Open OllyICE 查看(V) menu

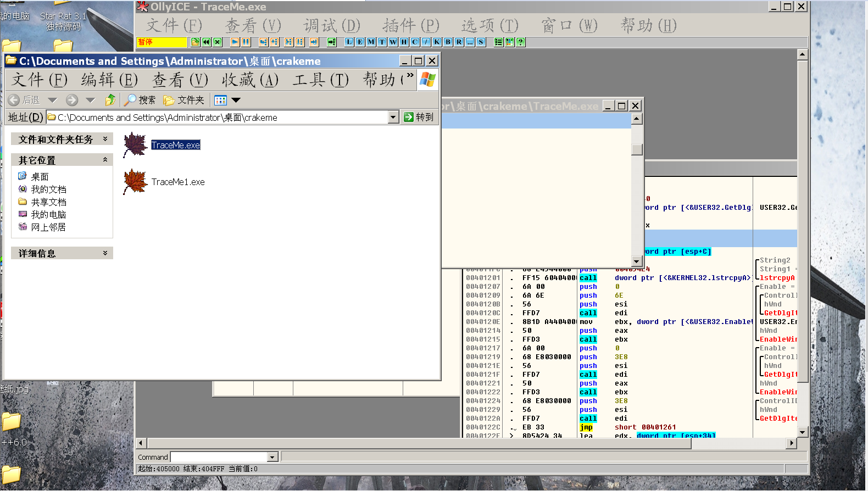click(x=253, y=25)
